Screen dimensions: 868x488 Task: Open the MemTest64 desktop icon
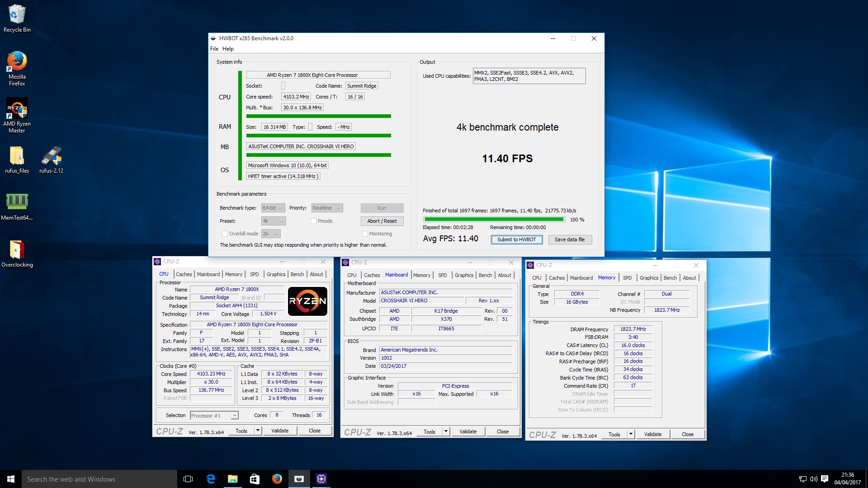pyautogui.click(x=17, y=207)
